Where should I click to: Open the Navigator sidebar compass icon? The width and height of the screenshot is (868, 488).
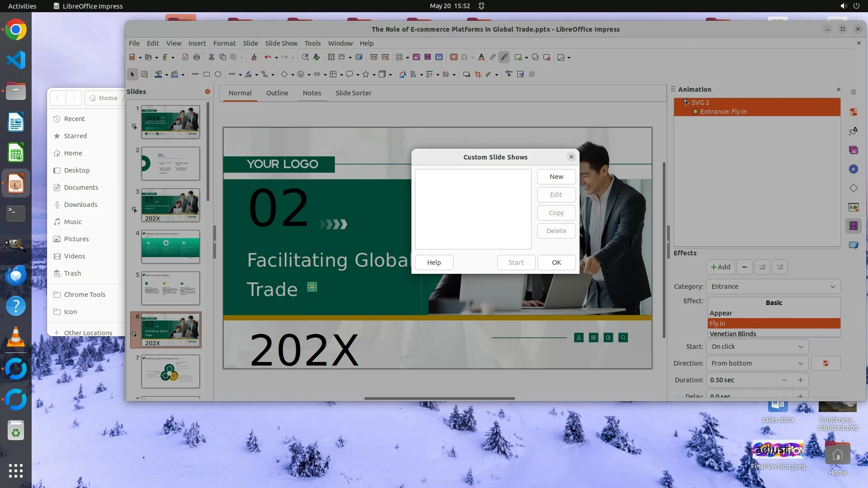(x=854, y=169)
